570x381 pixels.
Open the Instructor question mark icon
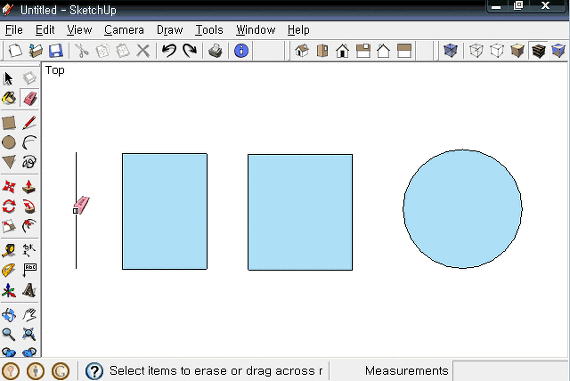[94, 371]
